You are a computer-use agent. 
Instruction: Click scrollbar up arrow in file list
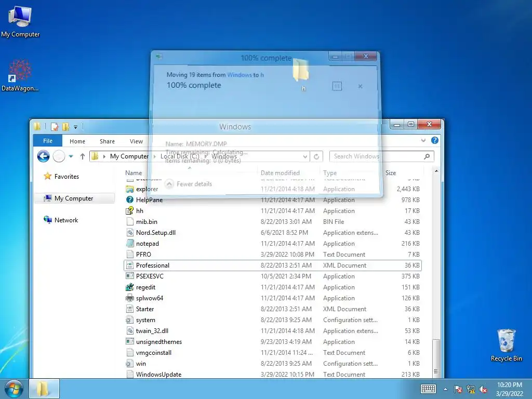click(436, 171)
